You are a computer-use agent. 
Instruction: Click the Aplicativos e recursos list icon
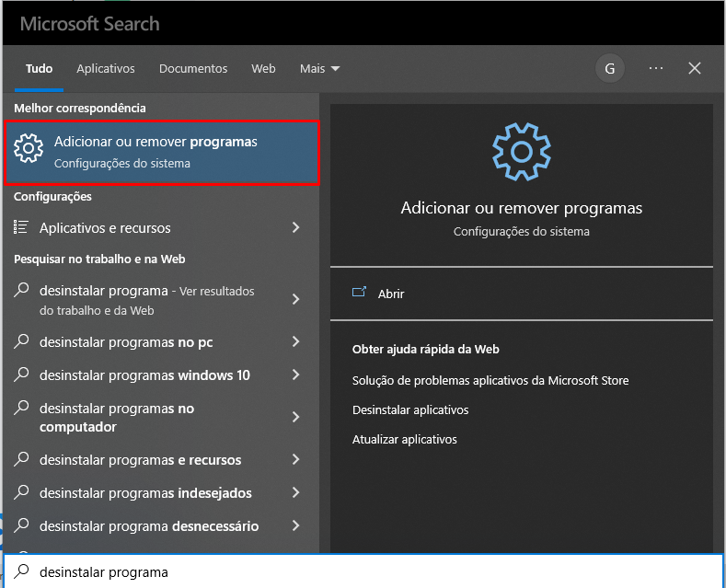[21, 227]
